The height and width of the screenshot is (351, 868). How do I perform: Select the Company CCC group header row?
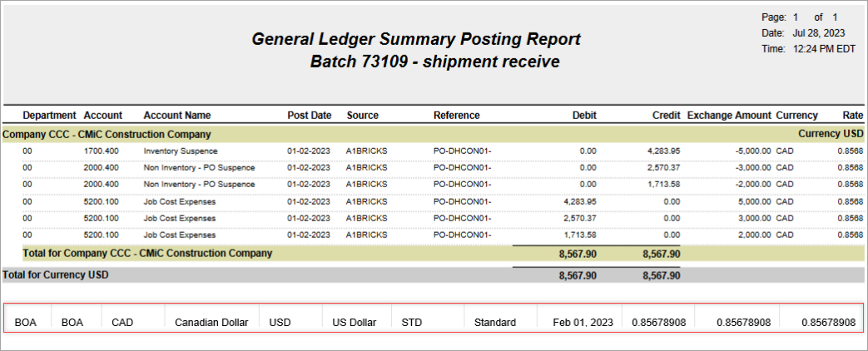click(x=433, y=134)
